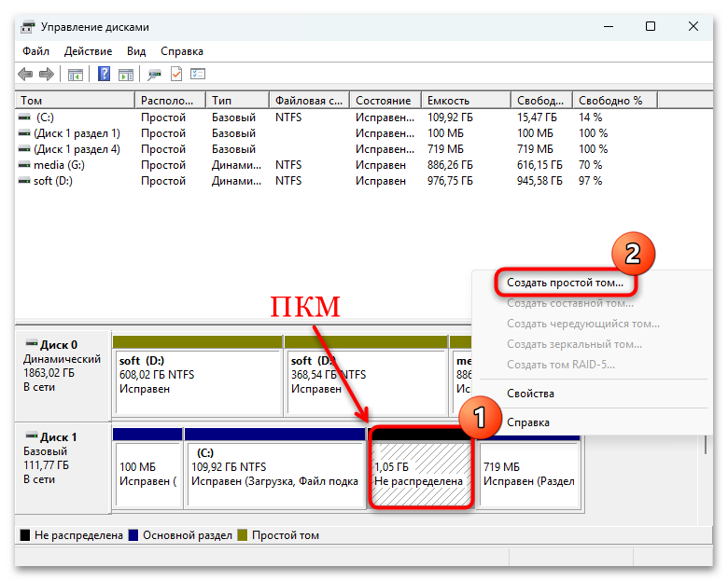Maximize the Управление дисками window
Image resolution: width=728 pixels, height=581 pixels.
[x=651, y=26]
